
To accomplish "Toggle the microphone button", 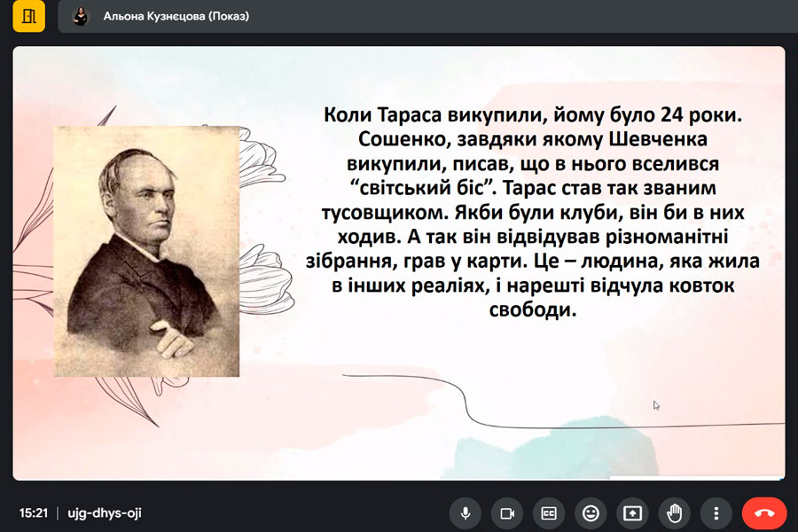I will coord(465,513).
